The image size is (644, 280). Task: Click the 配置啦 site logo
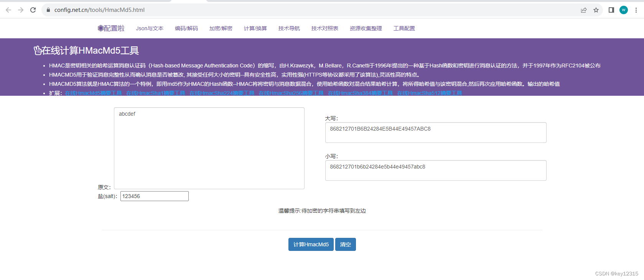[111, 28]
